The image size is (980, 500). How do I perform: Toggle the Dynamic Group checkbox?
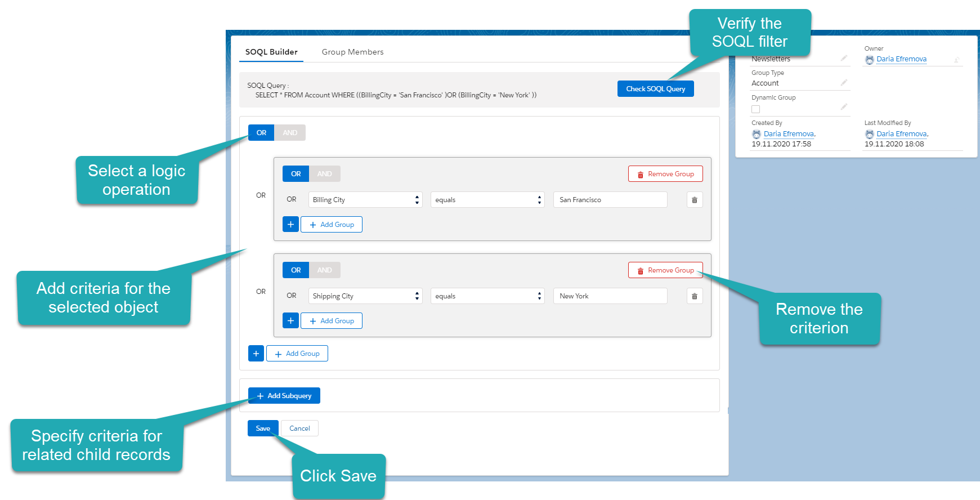[x=756, y=109]
